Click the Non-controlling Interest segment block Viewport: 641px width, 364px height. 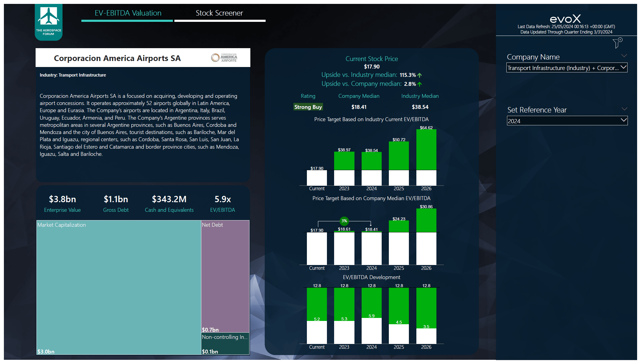[225, 344]
